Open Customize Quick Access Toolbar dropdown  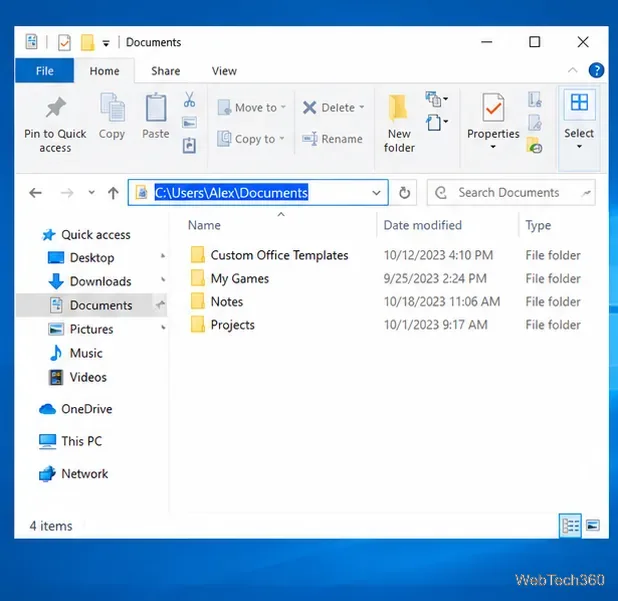click(106, 43)
